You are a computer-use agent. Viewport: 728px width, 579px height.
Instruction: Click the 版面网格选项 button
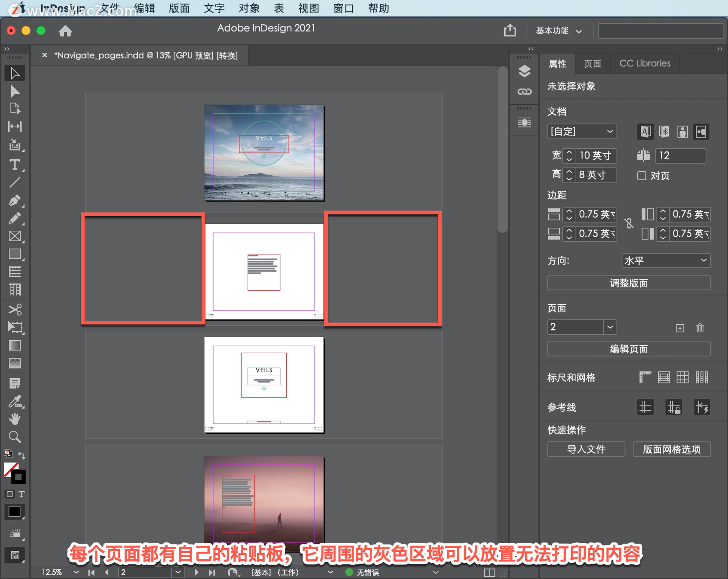tap(672, 449)
